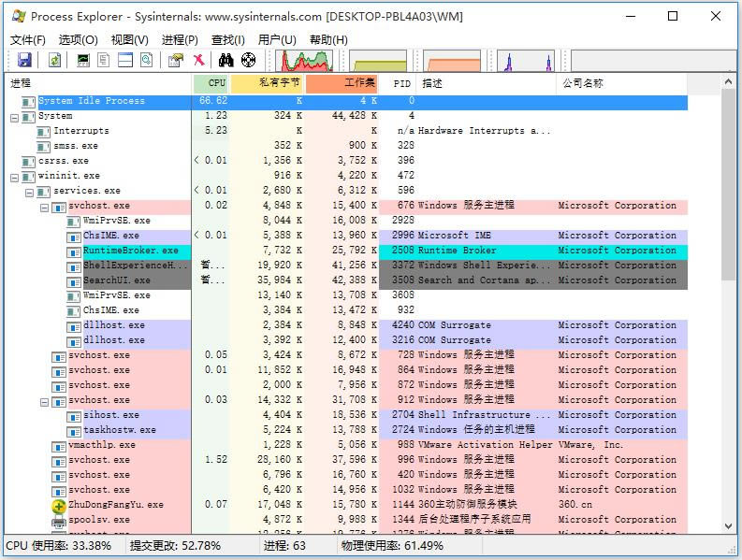Click the ChsIME.exe PID 2996 process icon

(x=73, y=237)
